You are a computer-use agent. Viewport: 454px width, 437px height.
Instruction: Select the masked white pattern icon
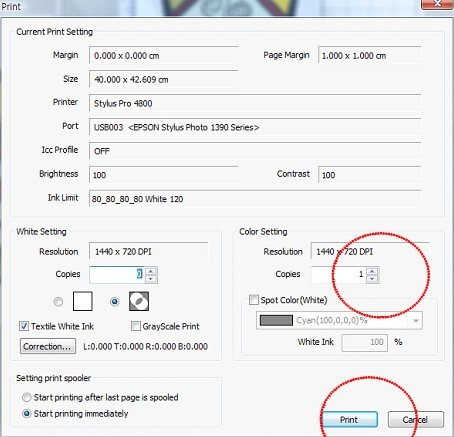pyautogui.click(x=139, y=301)
